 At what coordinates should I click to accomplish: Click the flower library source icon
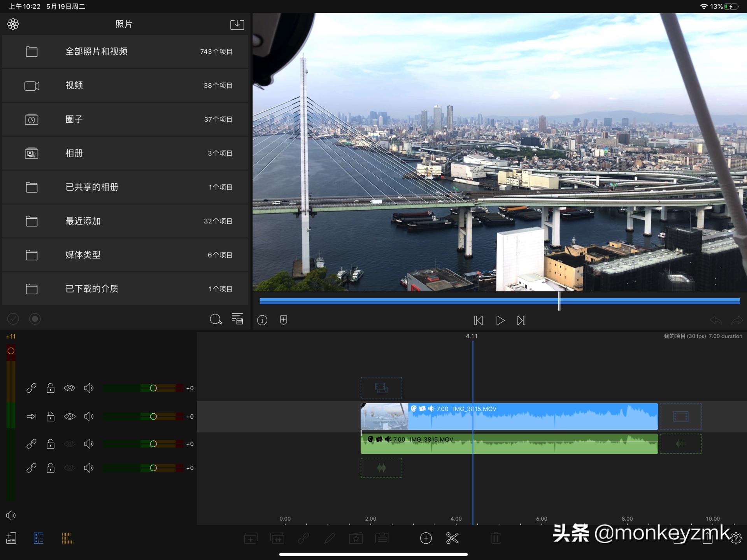(13, 24)
